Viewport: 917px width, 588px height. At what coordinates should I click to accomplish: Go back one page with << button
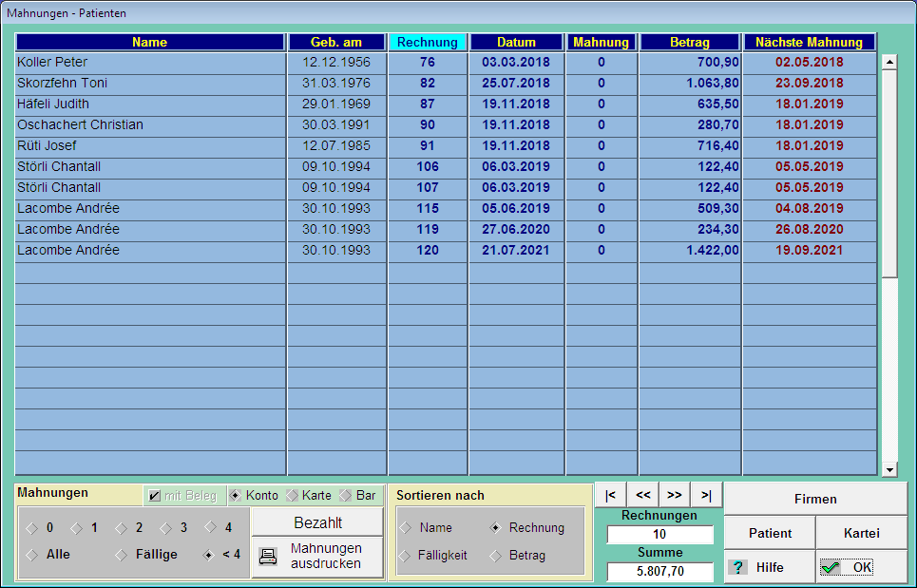(x=643, y=495)
